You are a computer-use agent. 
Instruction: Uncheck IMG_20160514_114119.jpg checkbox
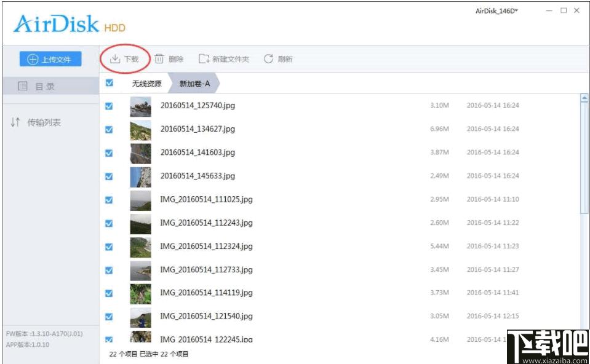[x=109, y=293]
